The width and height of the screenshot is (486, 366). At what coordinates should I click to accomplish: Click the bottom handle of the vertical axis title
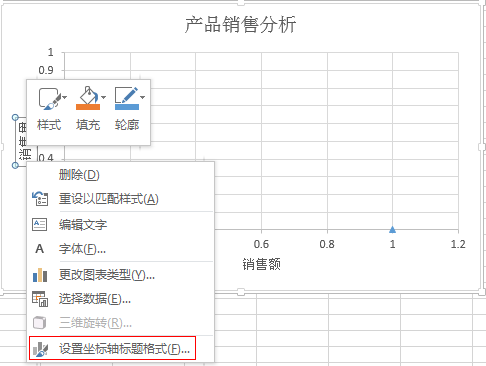15,165
